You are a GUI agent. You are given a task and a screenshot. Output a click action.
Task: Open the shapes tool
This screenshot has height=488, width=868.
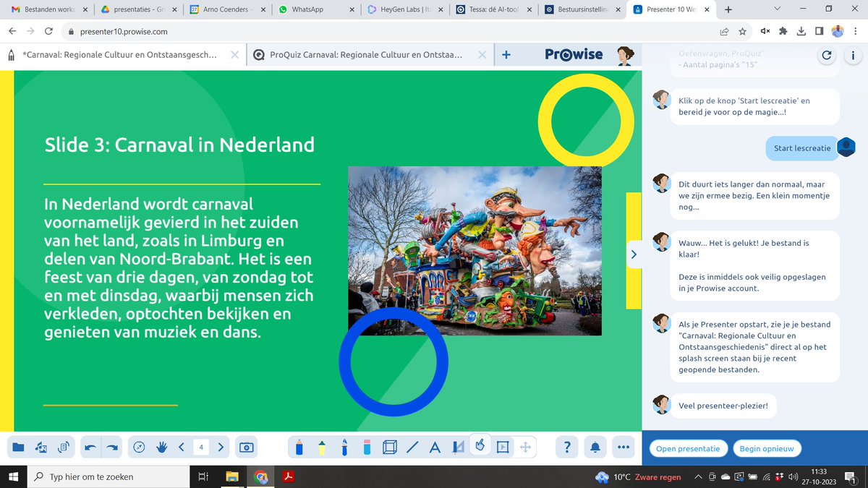tap(389, 447)
